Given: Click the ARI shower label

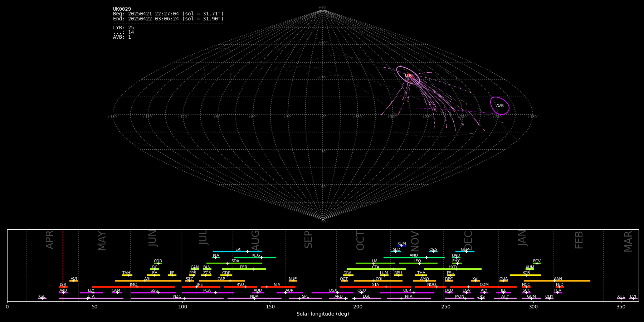Looking at the screenshot, I should click(147, 279).
